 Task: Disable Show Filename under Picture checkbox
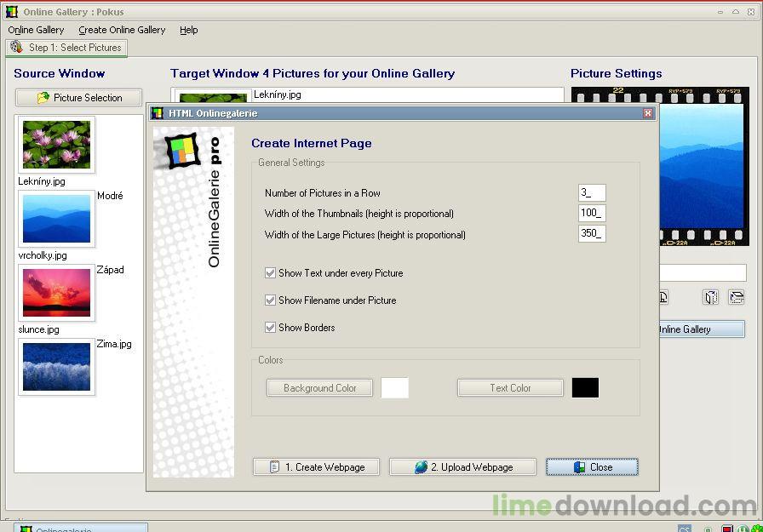point(271,300)
